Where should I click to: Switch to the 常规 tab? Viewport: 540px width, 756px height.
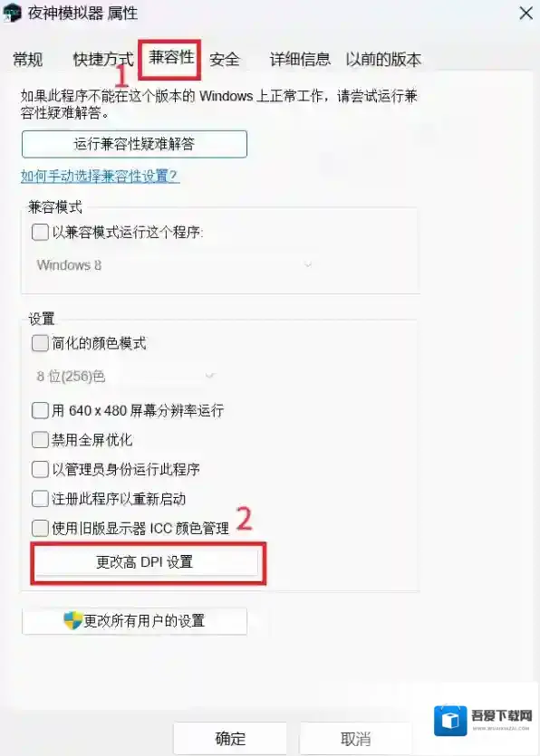28,60
